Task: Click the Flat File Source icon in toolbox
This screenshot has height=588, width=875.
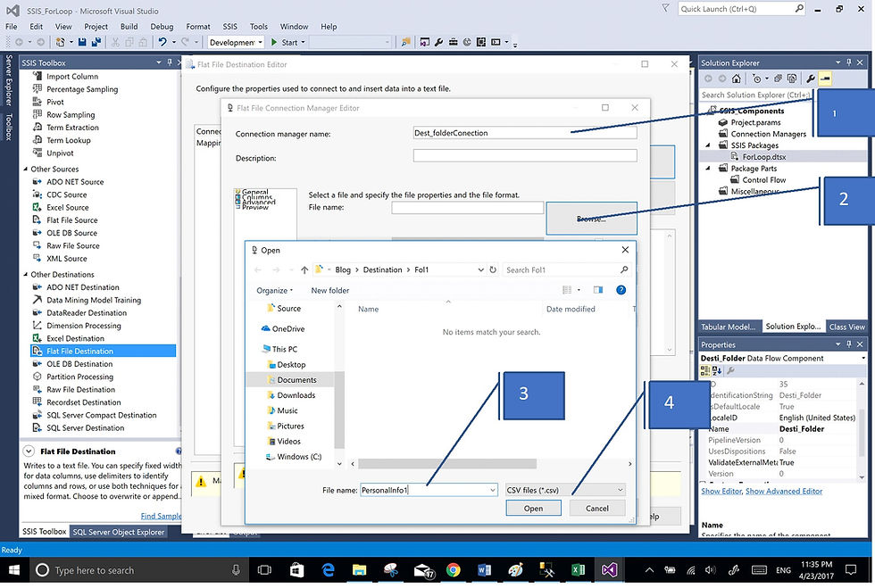Action: pyautogui.click(x=37, y=219)
